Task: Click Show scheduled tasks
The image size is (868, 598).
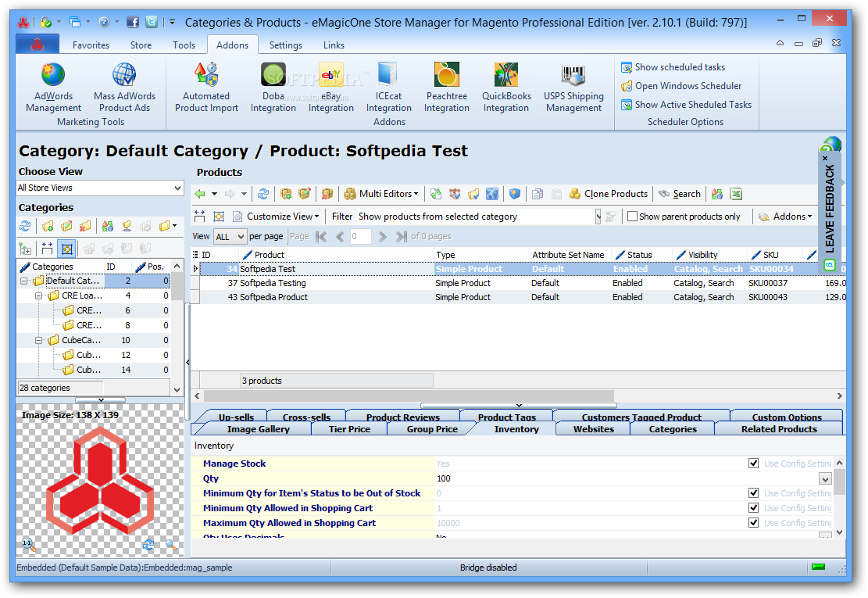Action: click(673, 67)
